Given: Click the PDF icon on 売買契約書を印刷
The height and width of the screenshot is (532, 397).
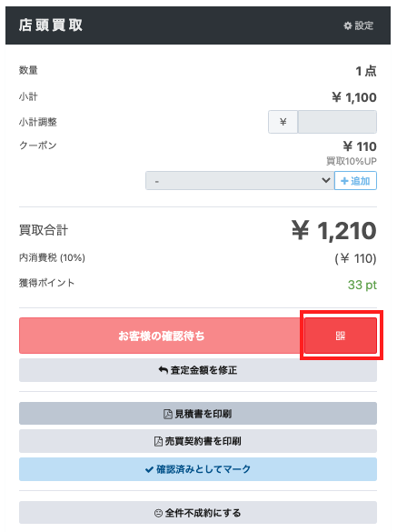Looking at the screenshot, I should (x=158, y=441).
